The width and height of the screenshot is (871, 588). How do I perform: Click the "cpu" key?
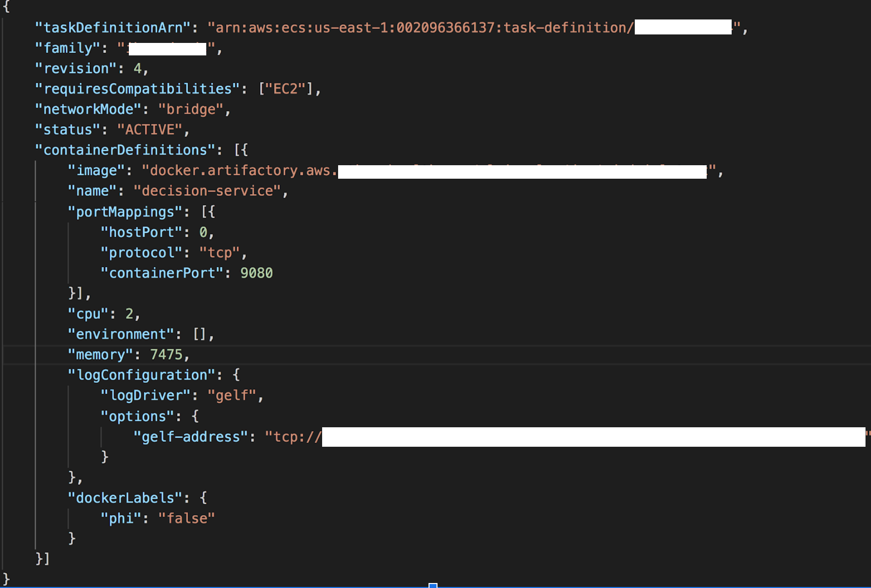point(88,314)
